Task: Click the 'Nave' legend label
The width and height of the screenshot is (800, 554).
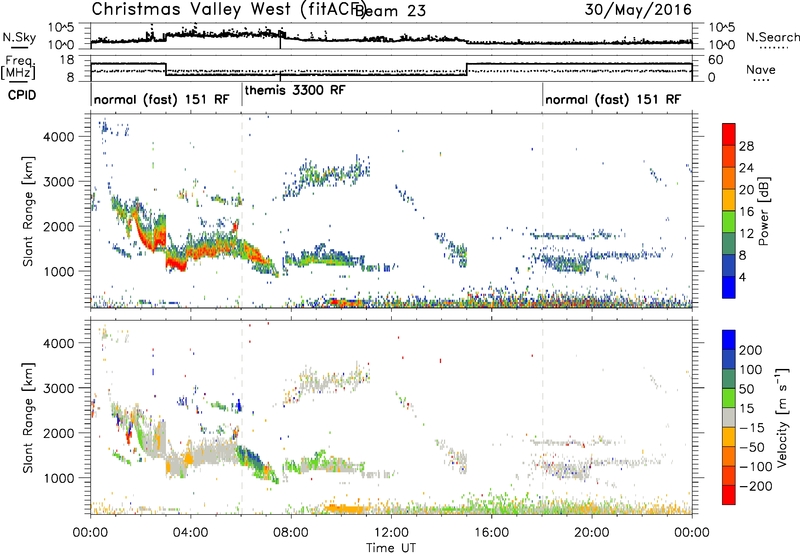Action: coord(761,69)
